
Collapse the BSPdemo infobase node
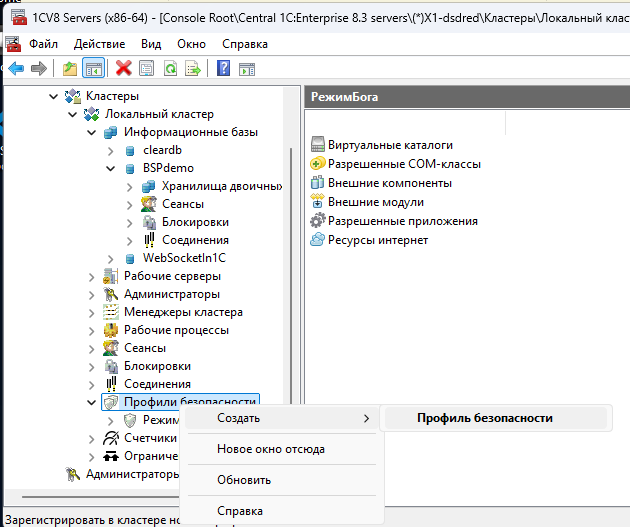[110, 169]
